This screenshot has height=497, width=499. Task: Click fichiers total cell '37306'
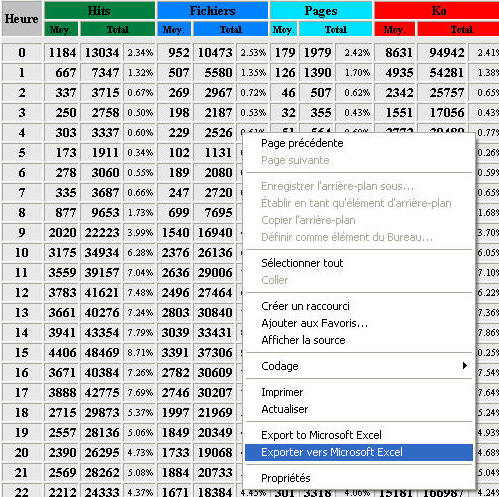point(214,353)
